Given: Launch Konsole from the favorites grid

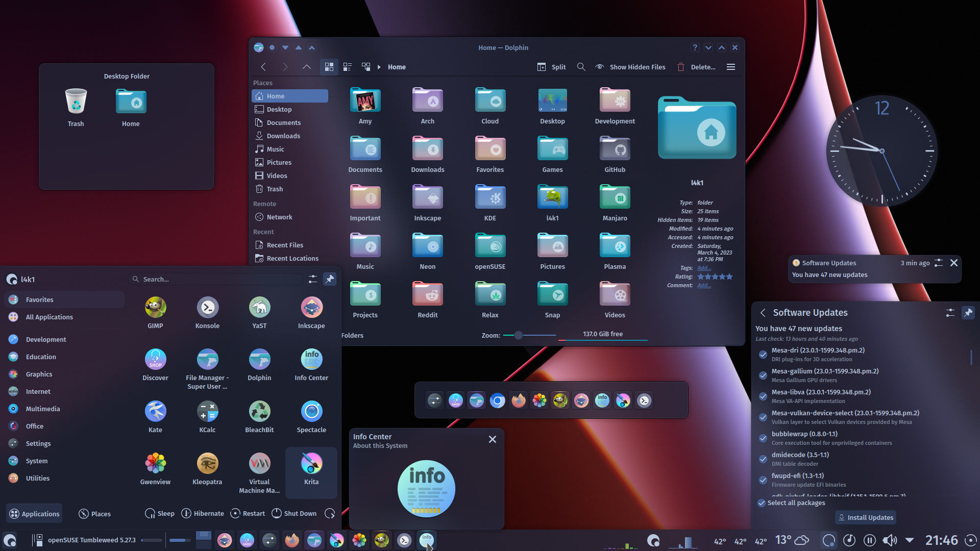Looking at the screenshot, I should 207,312.
